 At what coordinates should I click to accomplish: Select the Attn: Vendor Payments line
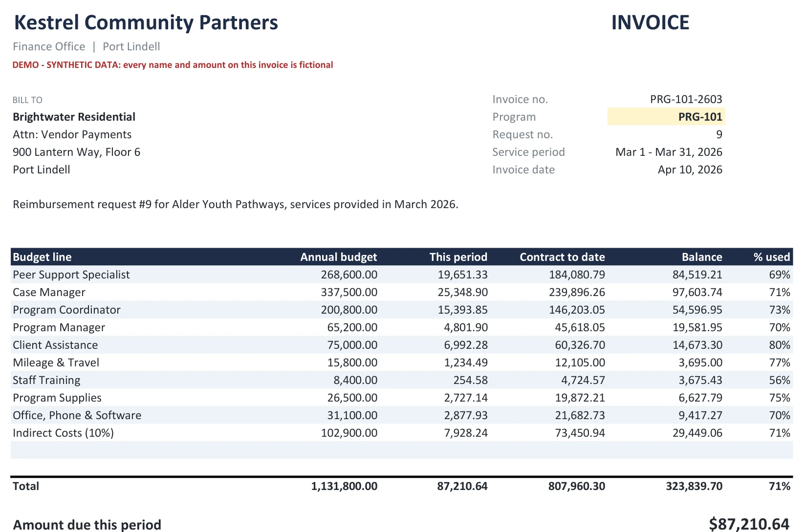[x=72, y=134]
